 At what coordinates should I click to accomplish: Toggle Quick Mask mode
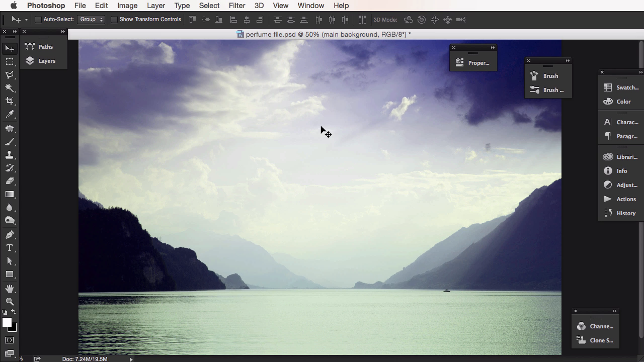tap(10, 340)
